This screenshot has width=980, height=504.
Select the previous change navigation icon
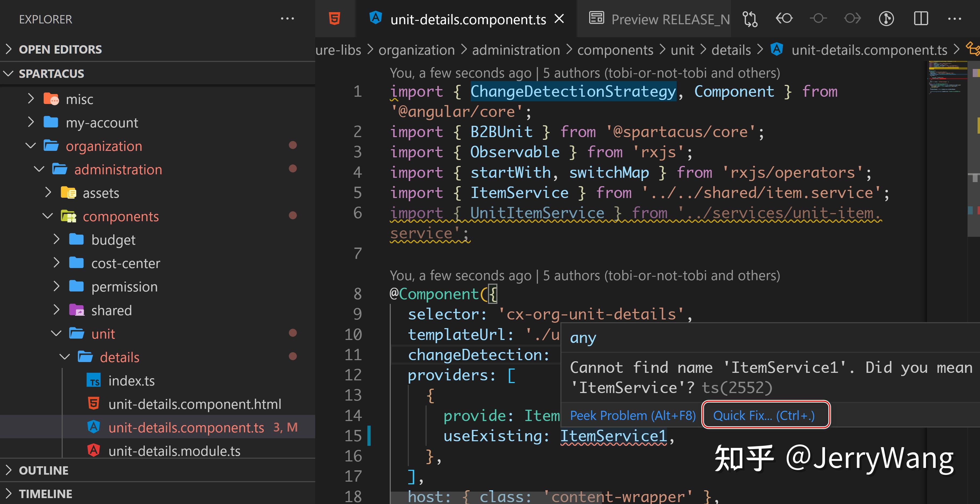[784, 18]
